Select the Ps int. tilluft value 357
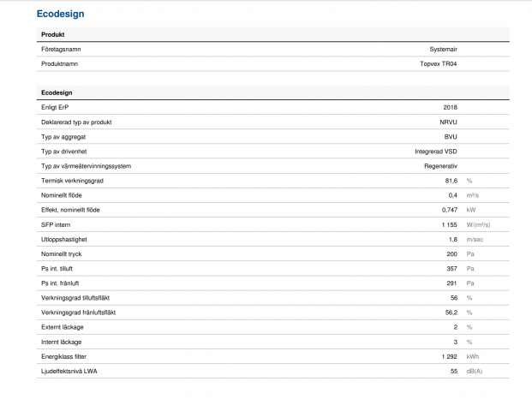 point(451,268)
